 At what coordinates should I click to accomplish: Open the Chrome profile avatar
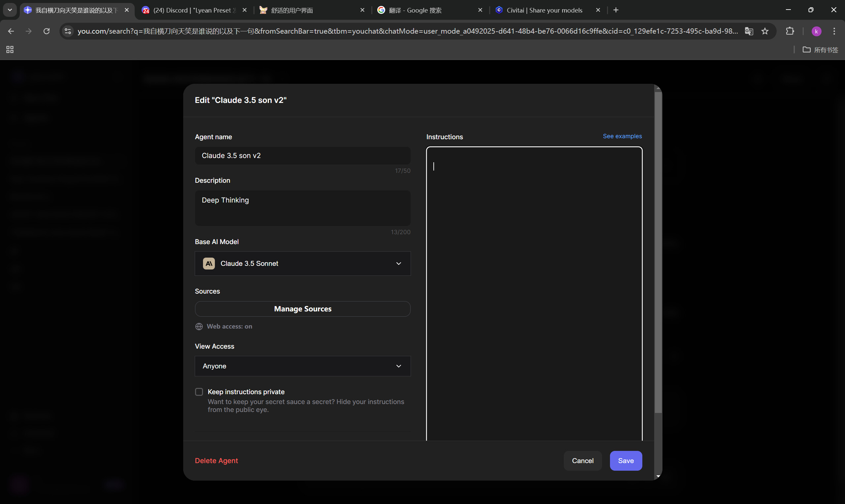click(816, 31)
